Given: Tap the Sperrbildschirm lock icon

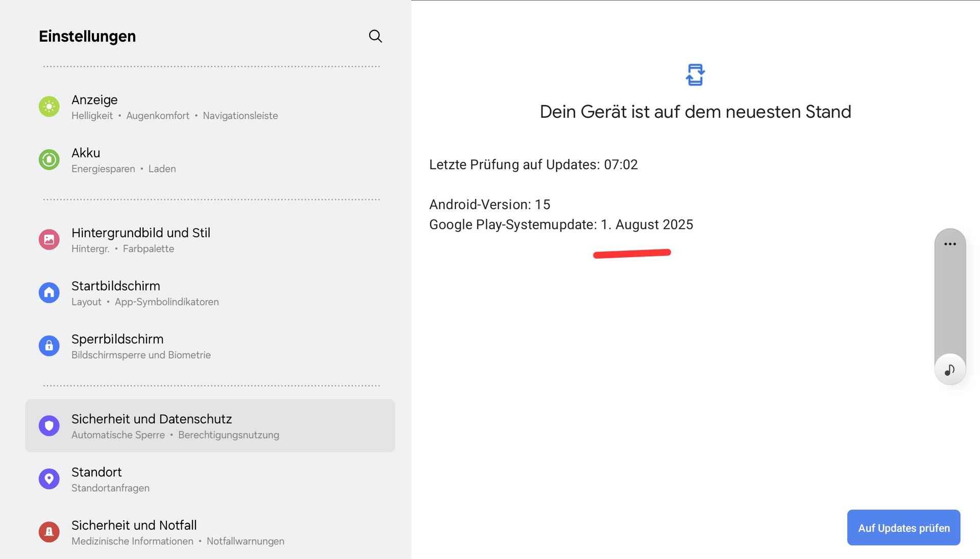Looking at the screenshot, I should point(49,346).
